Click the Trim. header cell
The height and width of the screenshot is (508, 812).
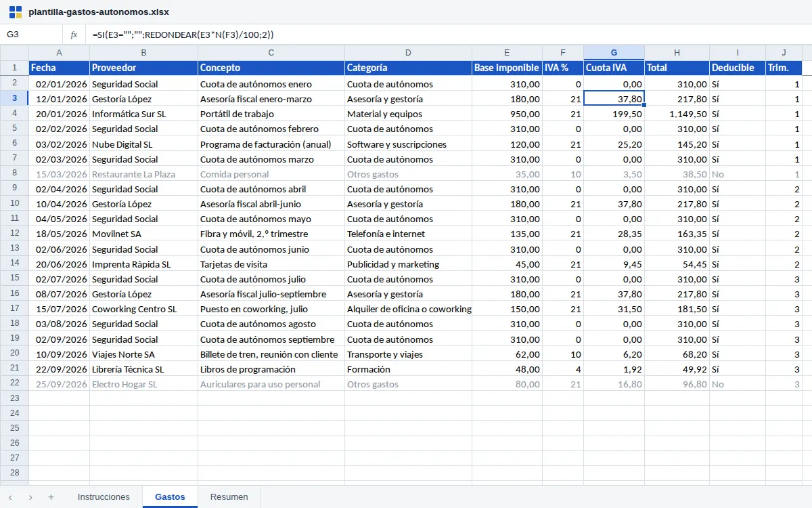(784, 68)
